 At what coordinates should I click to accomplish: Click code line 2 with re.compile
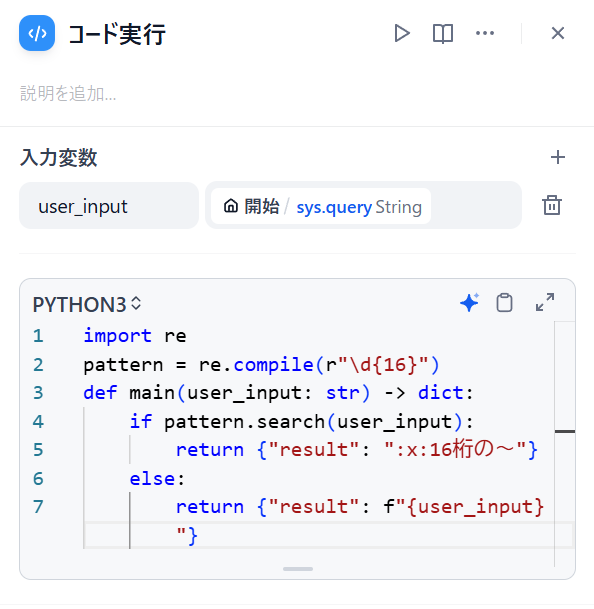tap(261, 365)
